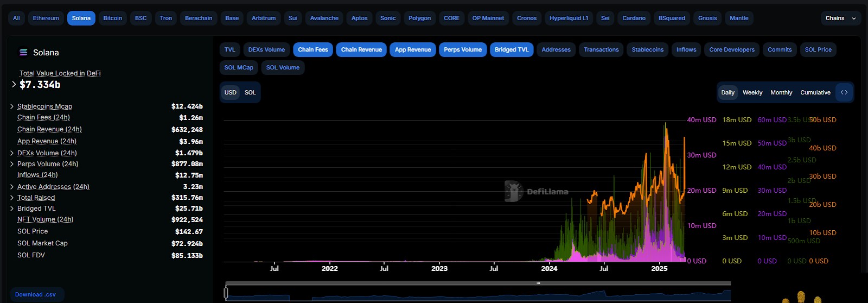Viewport: 868px width, 303px height.
Task: Expand the DEXs Volume (24h) row
Action: [12, 153]
